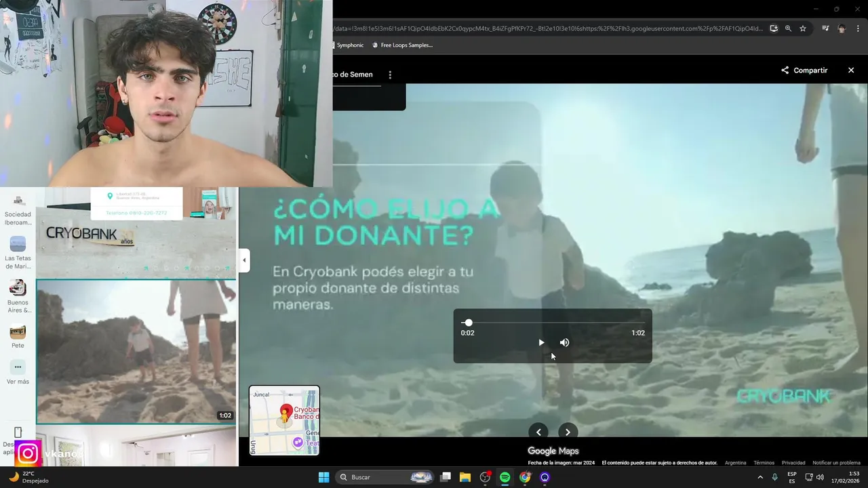The width and height of the screenshot is (868, 488).
Task: Open Sociedad Iberoam... in sidebar
Action: click(x=18, y=210)
